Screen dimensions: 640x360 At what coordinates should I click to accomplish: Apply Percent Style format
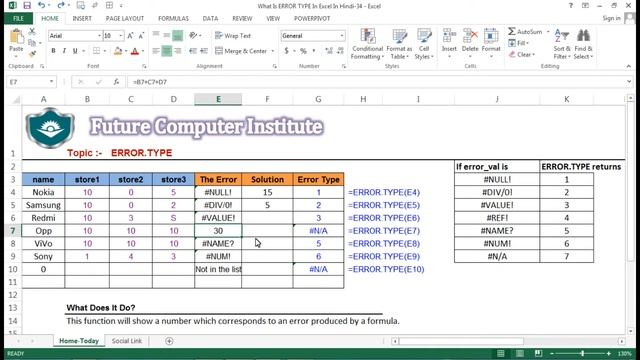click(303, 51)
